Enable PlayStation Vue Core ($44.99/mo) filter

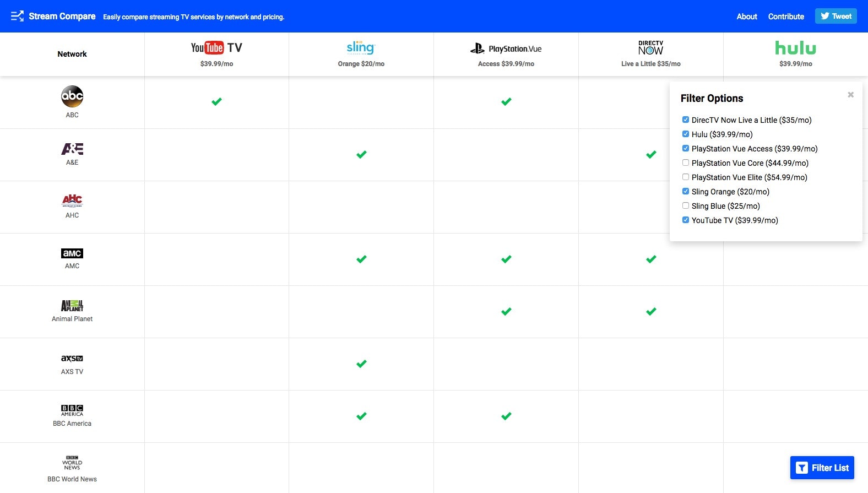686,162
